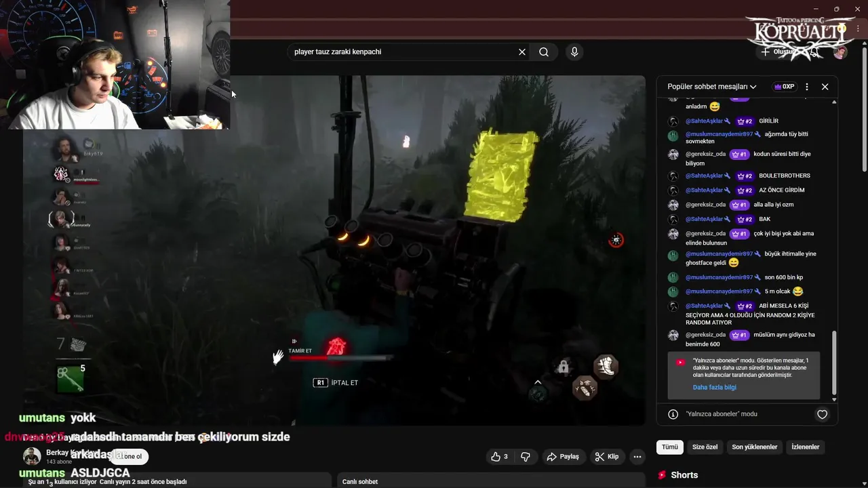Viewport: 868px width, 488px height.
Task: Open @gereksiz_oda on 'çok iyi bişi yok' message
Action: (x=705, y=234)
